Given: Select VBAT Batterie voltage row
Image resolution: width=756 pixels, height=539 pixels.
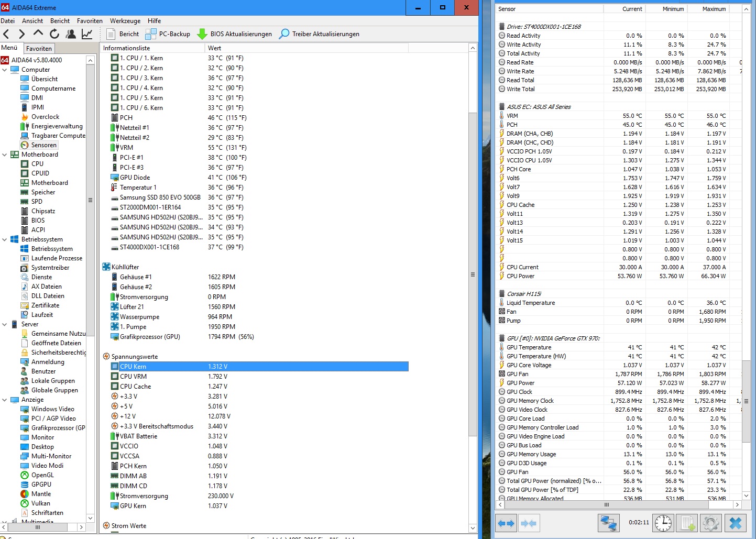Looking at the screenshot, I should pyautogui.click(x=259, y=436).
